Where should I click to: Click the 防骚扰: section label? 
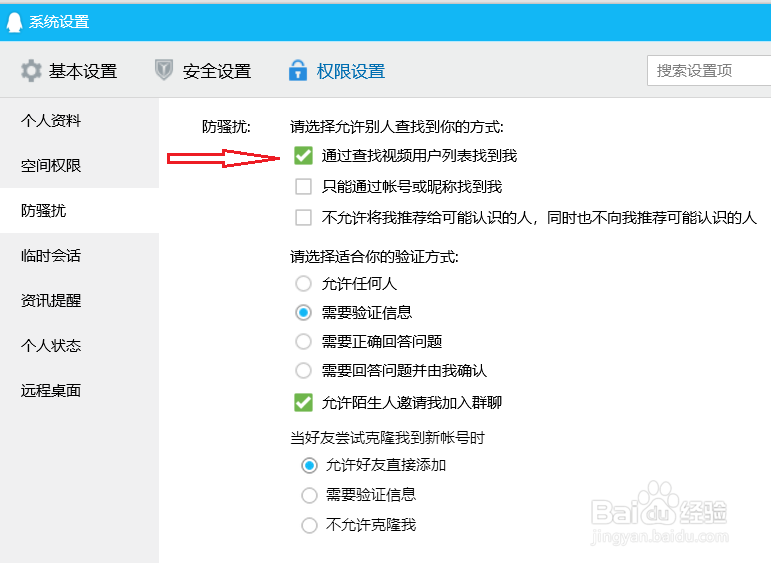(226, 127)
